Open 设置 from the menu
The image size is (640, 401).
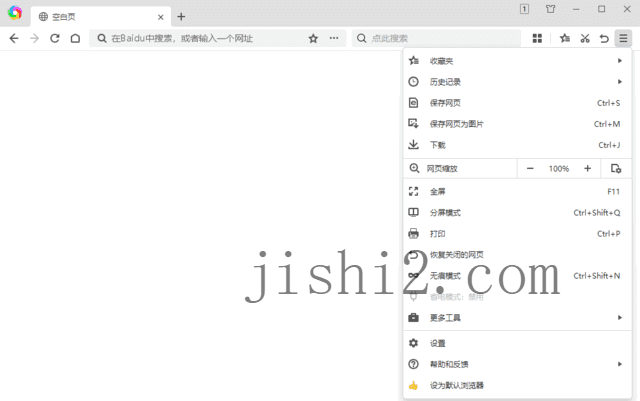[x=517, y=343]
